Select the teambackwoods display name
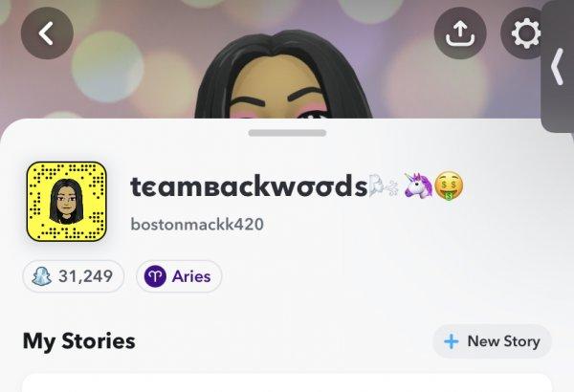 (x=249, y=186)
